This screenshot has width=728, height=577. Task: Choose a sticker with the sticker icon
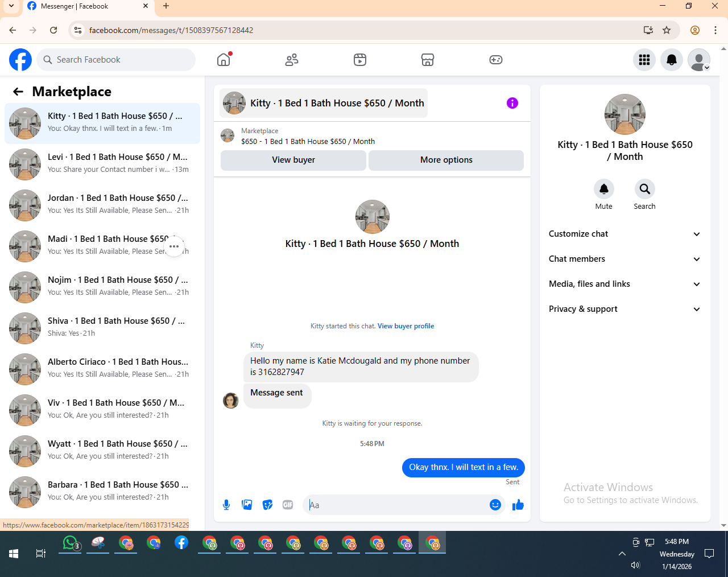pos(267,505)
